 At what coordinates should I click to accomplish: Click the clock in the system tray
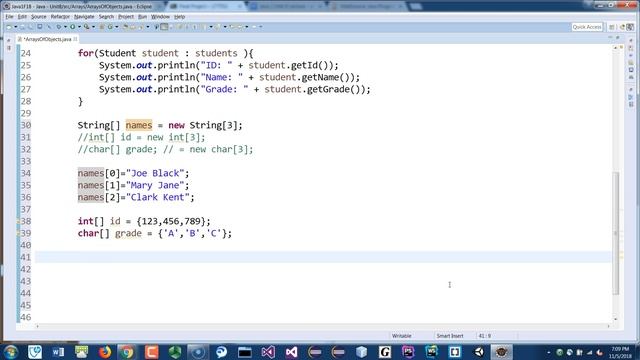(620, 352)
